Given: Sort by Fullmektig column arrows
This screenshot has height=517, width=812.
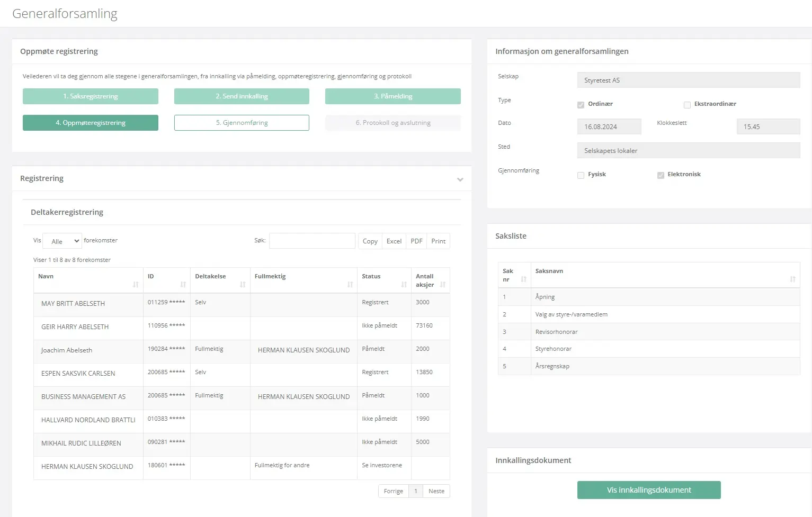Looking at the screenshot, I should click(350, 285).
